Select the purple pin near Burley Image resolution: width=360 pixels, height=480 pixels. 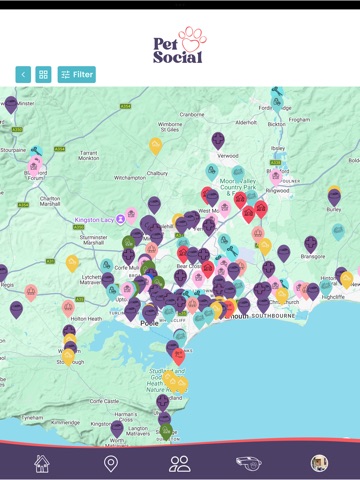(334, 198)
